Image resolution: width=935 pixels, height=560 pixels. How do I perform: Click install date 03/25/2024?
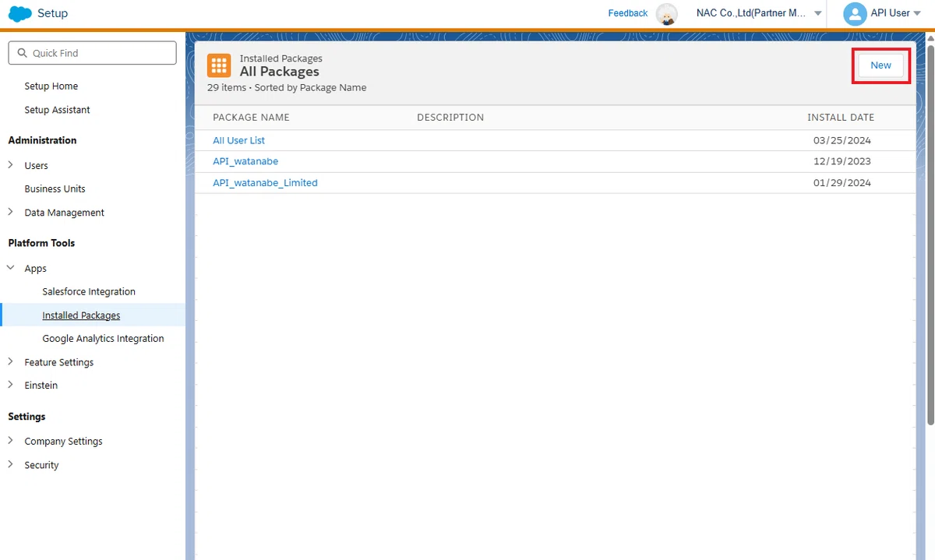pyautogui.click(x=842, y=140)
